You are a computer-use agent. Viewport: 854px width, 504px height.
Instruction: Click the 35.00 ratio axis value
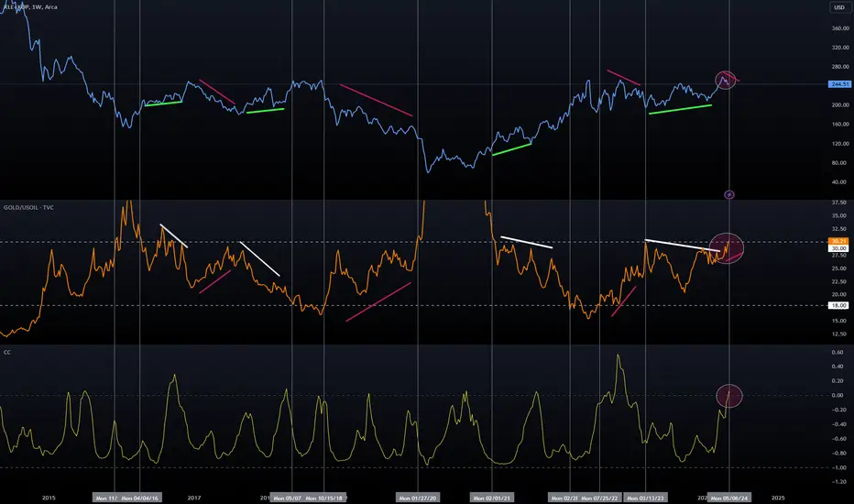point(840,216)
